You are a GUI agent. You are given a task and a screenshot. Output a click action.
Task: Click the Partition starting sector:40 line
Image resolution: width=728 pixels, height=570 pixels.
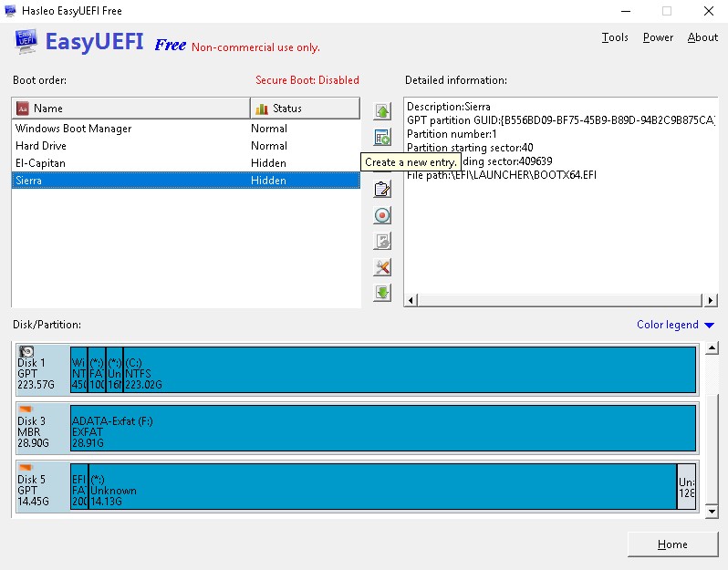click(x=470, y=148)
